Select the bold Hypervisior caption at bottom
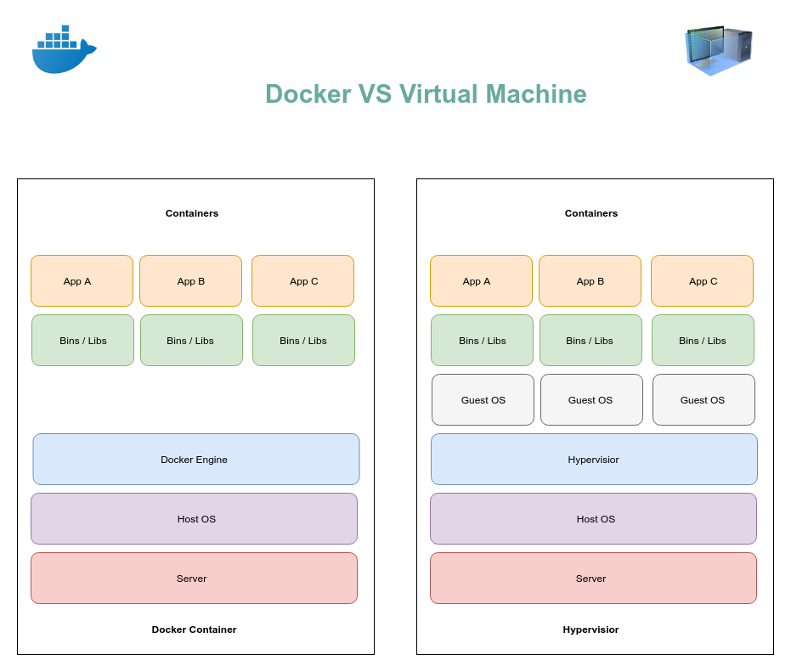This screenshot has width=791, height=672. (590, 630)
